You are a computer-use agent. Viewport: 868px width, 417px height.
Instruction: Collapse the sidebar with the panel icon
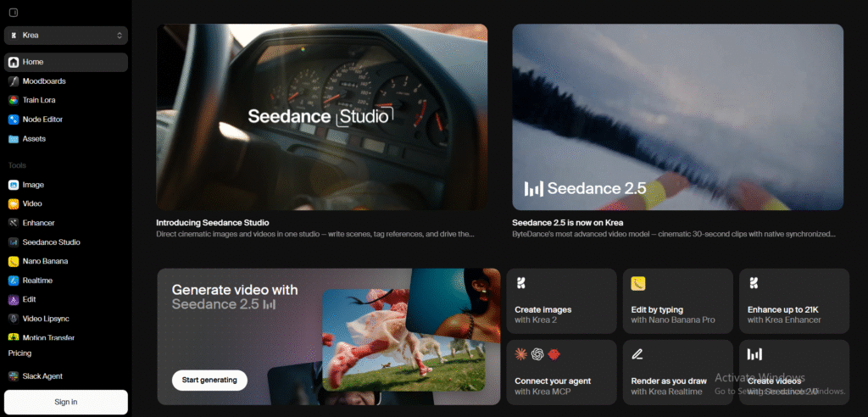tap(14, 13)
